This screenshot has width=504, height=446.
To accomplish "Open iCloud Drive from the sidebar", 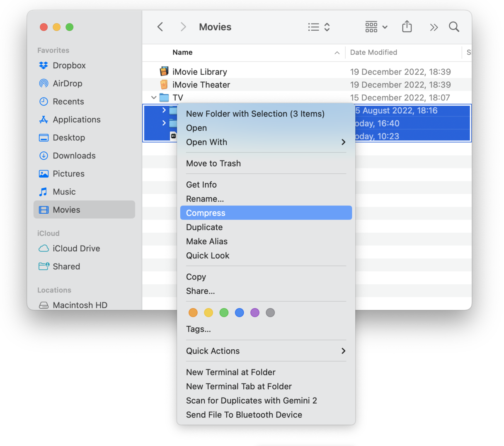I will click(x=44, y=248).
